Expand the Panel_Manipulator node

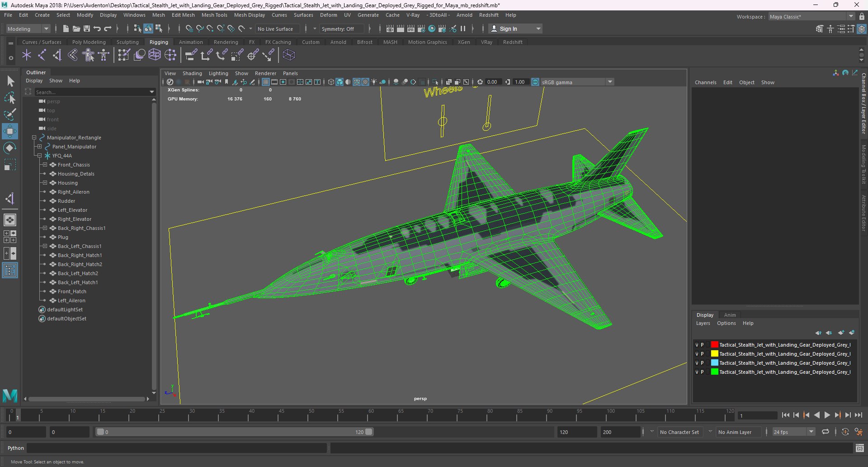click(39, 147)
